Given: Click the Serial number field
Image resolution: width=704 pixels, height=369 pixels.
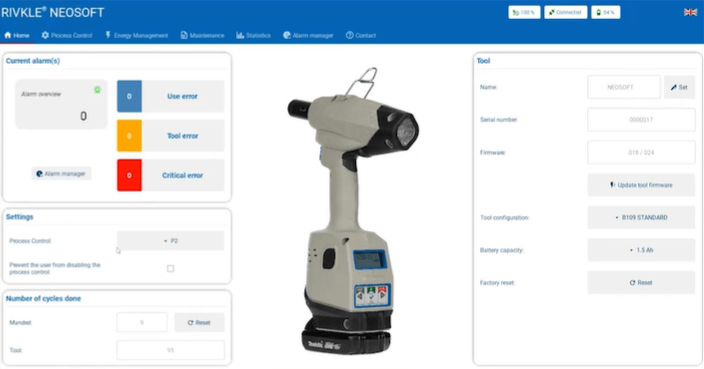Looking at the screenshot, I should pyautogui.click(x=641, y=120).
